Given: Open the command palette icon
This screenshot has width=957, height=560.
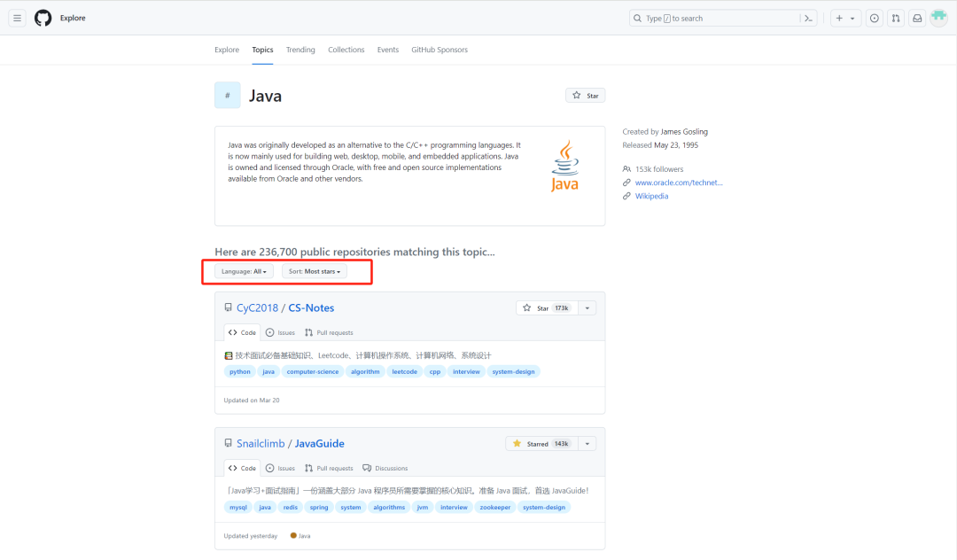Looking at the screenshot, I should pyautogui.click(x=809, y=19).
